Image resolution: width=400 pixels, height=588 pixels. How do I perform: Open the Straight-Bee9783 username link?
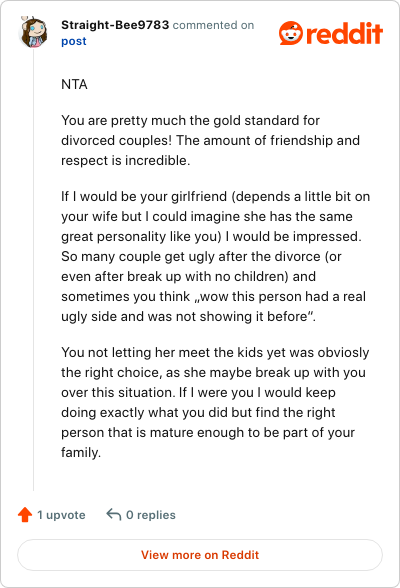coord(115,25)
